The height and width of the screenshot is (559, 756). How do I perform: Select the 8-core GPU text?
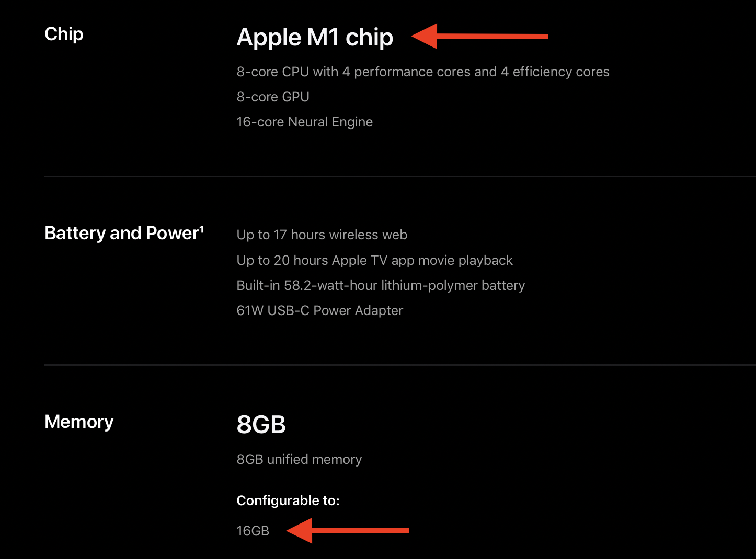pyautogui.click(x=273, y=97)
